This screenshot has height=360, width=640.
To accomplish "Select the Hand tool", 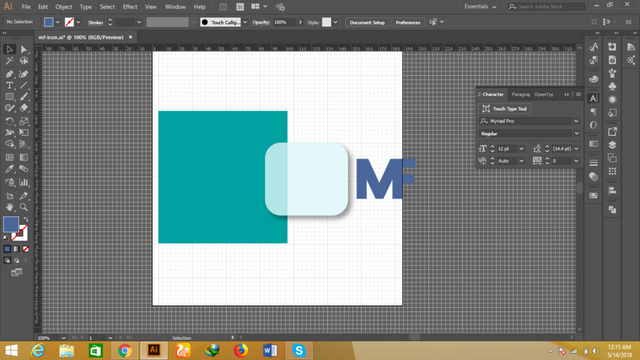I will pos(9,207).
